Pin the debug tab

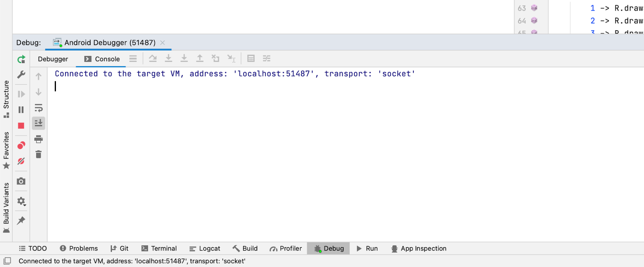21,220
